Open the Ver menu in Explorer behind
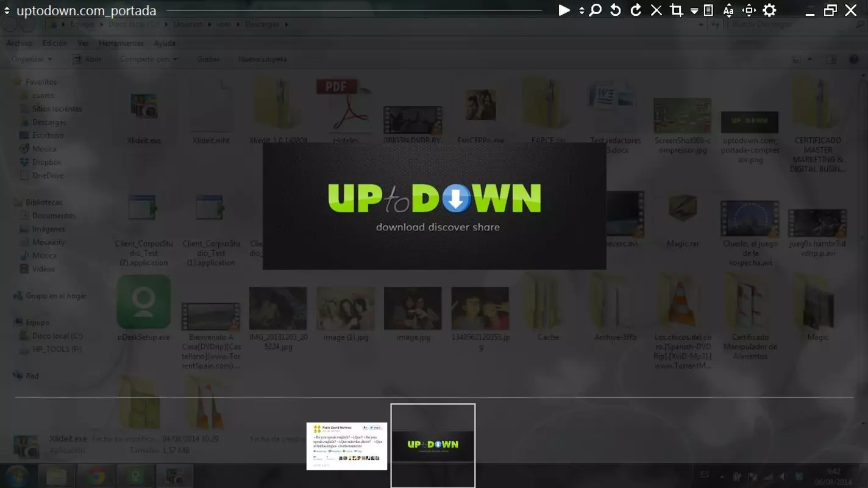The height and width of the screenshot is (488, 868). [83, 43]
